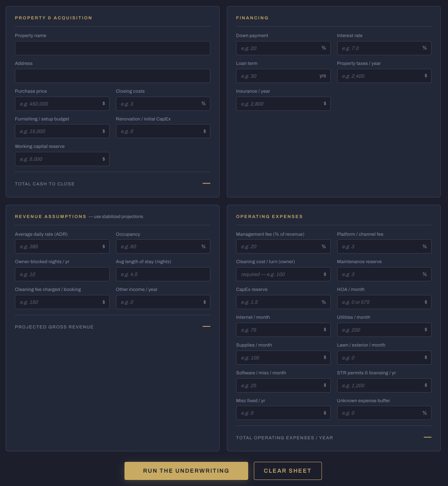Click the STR permits & licensing field
The width and height of the screenshot is (448, 486).
coord(384,386)
